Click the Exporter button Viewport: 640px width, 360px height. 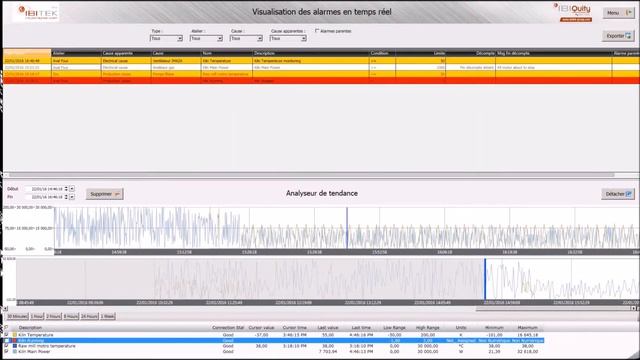click(x=618, y=36)
